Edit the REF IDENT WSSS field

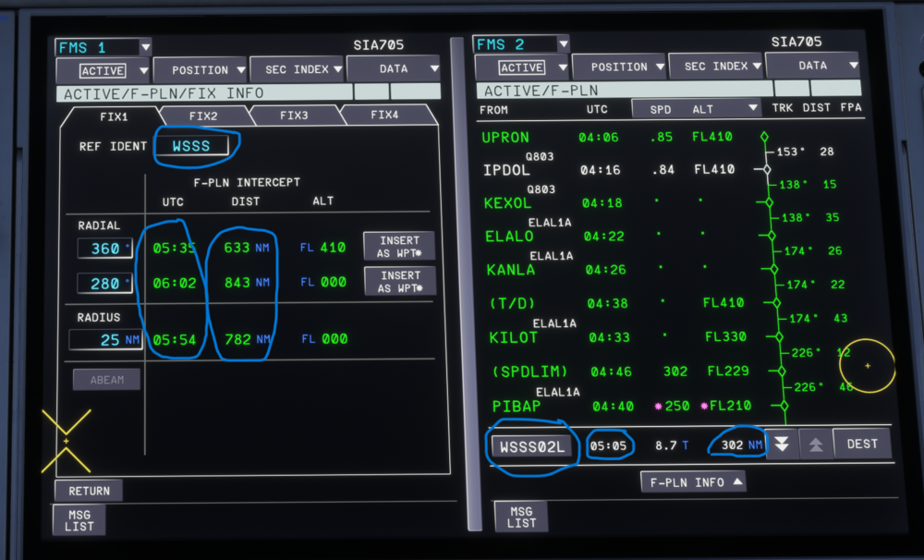193,146
